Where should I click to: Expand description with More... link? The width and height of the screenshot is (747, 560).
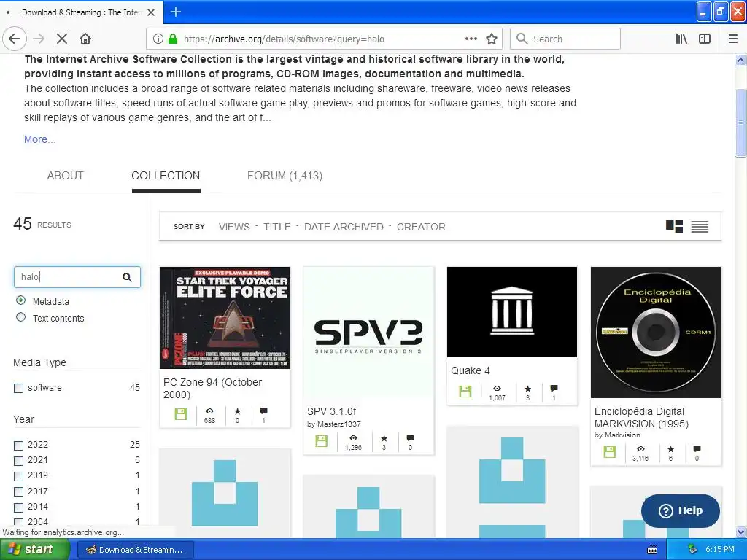coord(40,139)
